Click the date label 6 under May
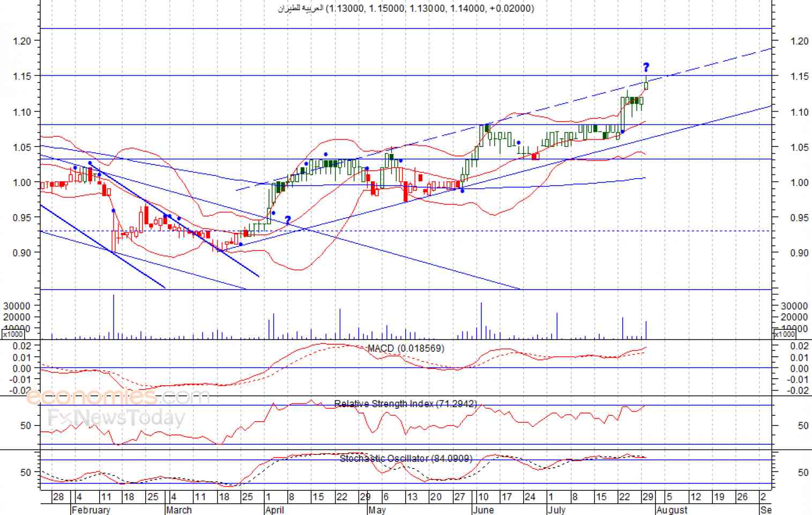The width and height of the screenshot is (812, 515). (385, 497)
